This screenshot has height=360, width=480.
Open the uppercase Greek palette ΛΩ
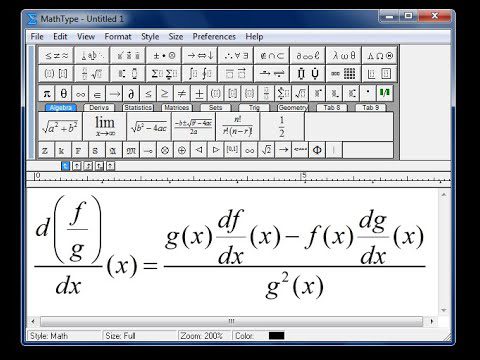point(380,56)
